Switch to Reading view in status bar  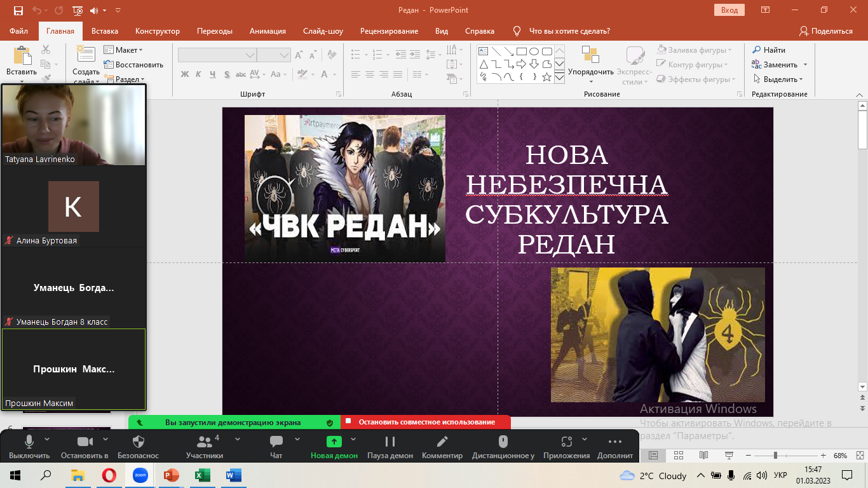pos(703,456)
